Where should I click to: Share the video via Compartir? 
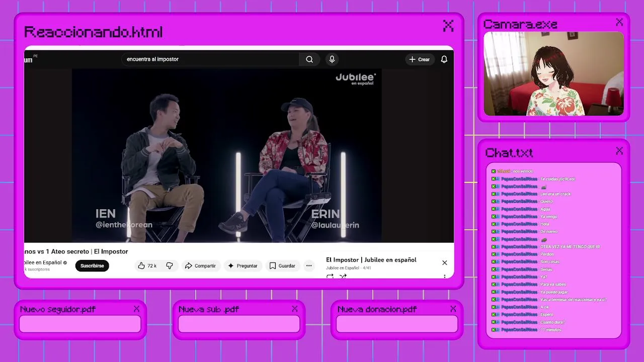(200, 265)
